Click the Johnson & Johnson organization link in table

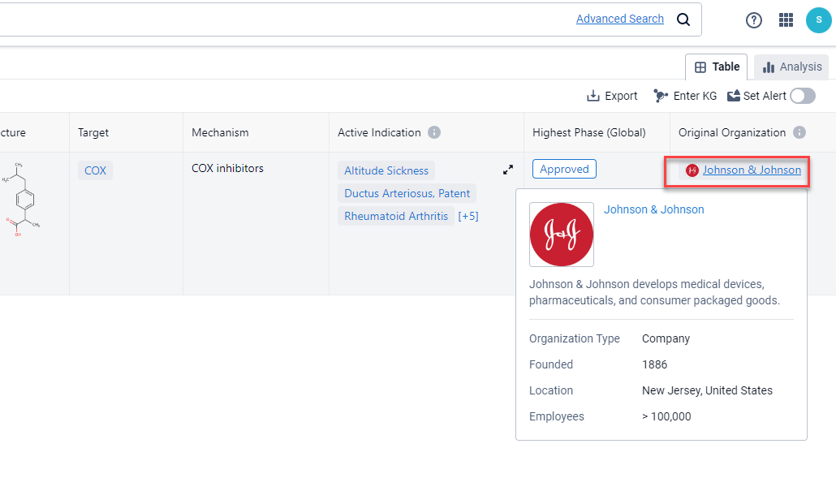(x=751, y=170)
